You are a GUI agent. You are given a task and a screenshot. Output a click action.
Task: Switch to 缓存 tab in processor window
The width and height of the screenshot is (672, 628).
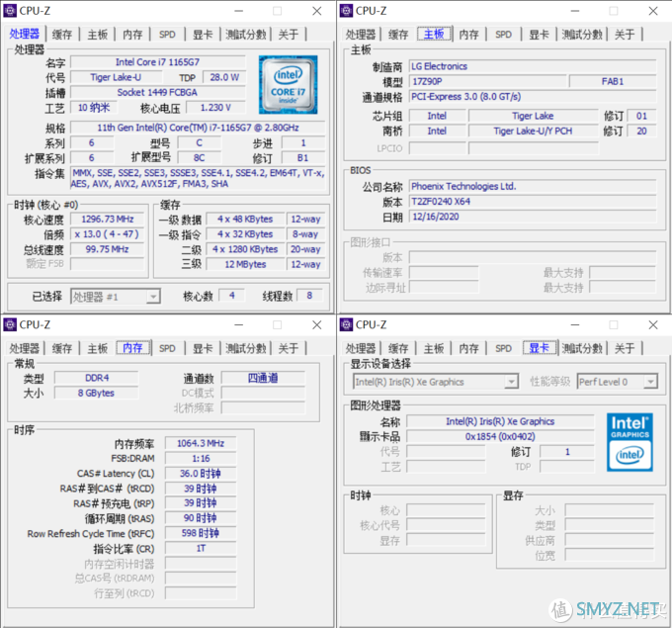coord(61,35)
